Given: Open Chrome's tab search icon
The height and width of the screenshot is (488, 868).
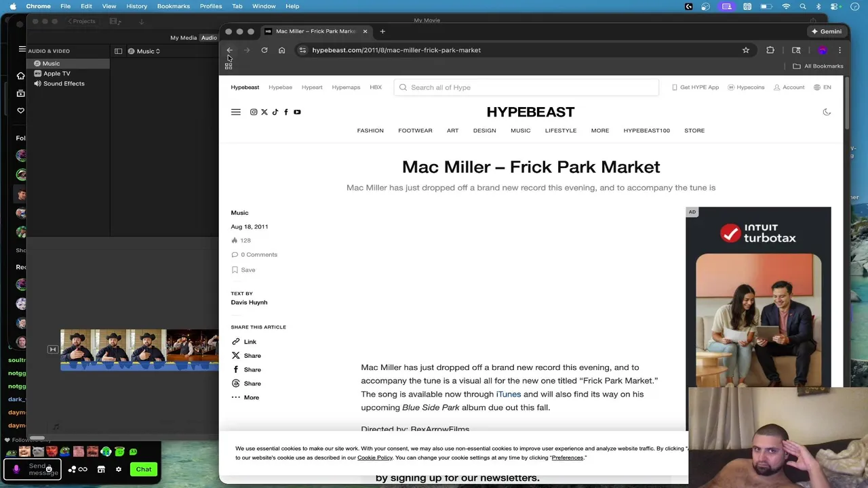Looking at the screenshot, I should 796,50.
